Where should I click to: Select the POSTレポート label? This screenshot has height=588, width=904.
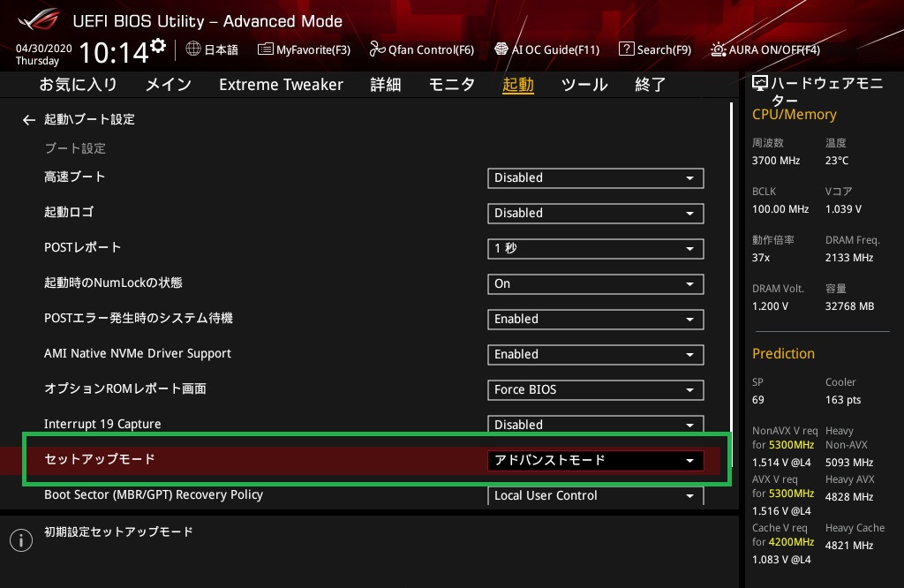[82, 247]
